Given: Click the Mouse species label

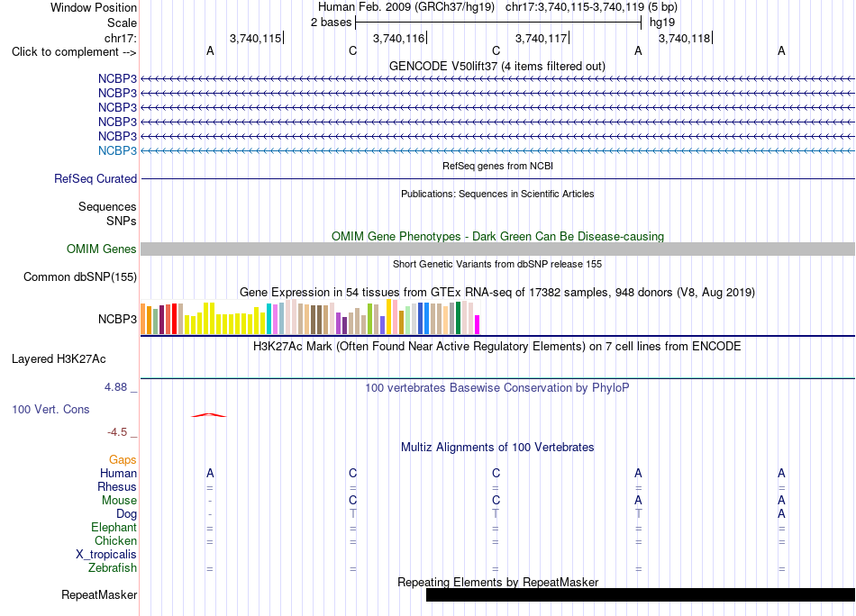Looking at the screenshot, I should pos(120,501).
